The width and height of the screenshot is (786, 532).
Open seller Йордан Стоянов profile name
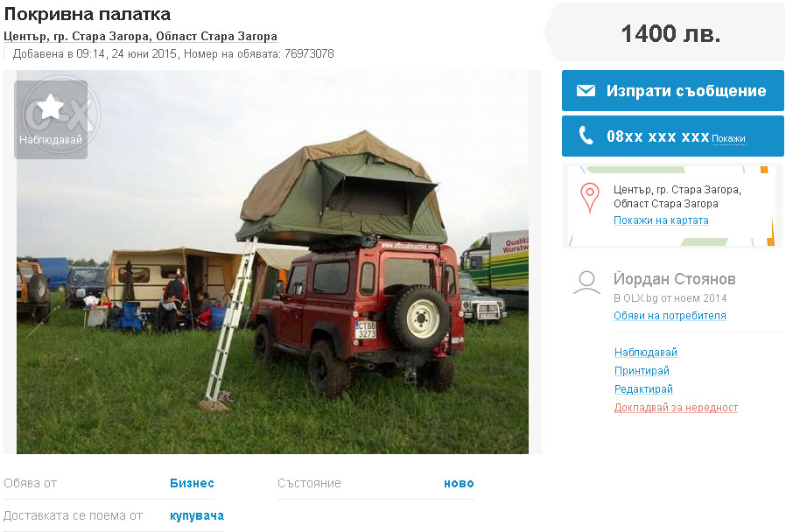click(675, 279)
